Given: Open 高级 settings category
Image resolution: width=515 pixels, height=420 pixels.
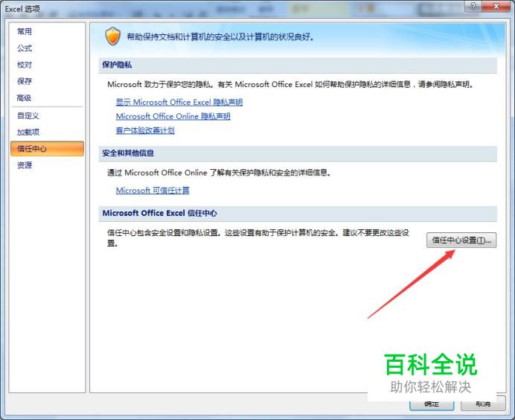Looking at the screenshot, I should click(x=25, y=98).
